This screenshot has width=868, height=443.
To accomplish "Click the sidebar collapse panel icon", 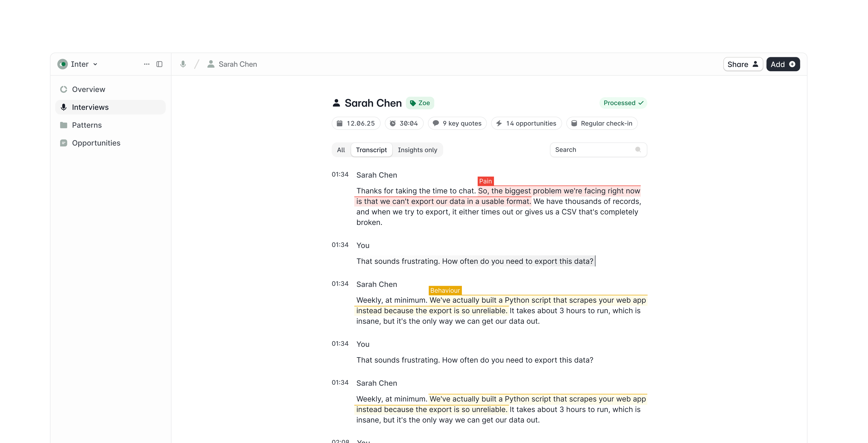I will (159, 64).
